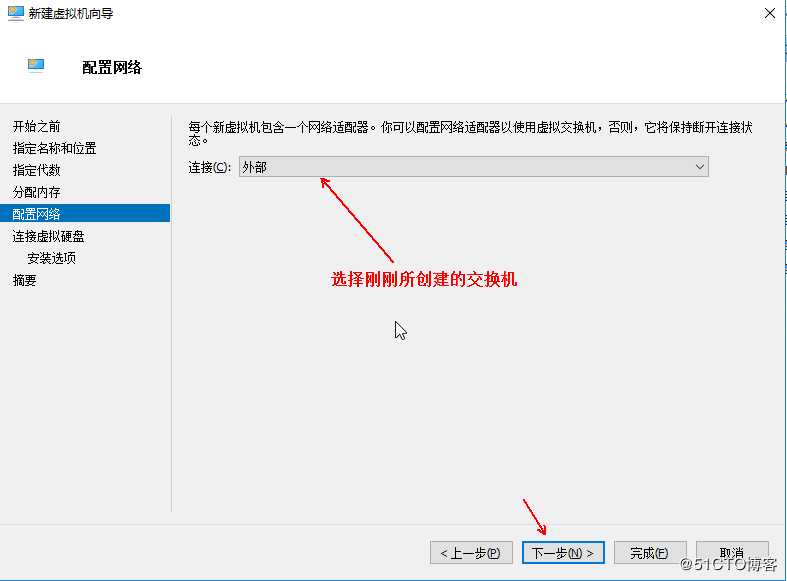Click the dropdown chevron of 连接 combo box
Image resolution: width=787 pixels, height=581 pixels.
[700, 167]
